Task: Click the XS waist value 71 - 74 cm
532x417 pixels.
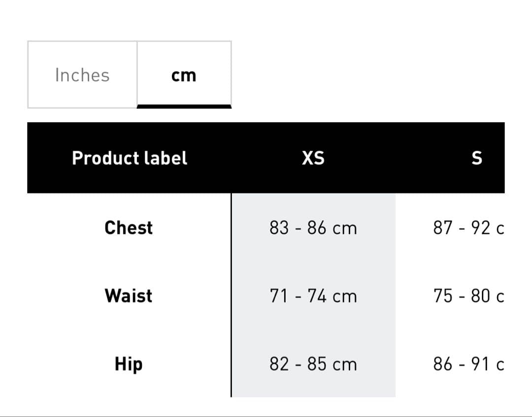Action: (x=313, y=296)
